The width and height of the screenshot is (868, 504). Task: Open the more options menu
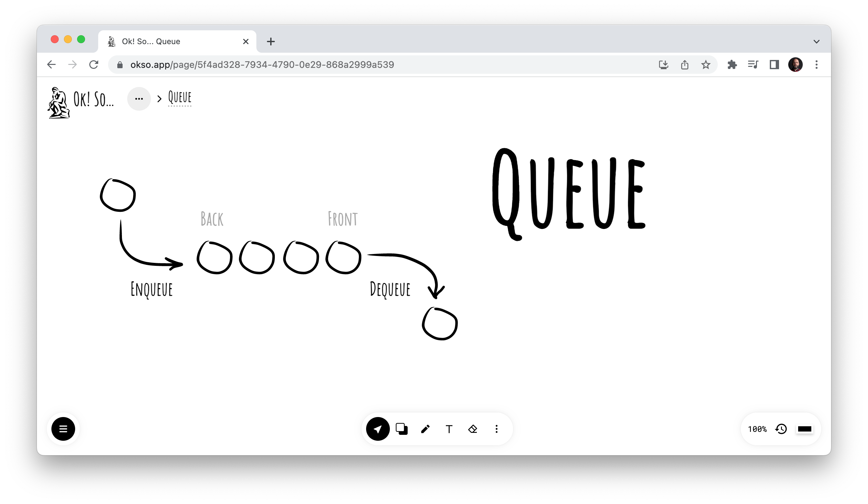(497, 429)
